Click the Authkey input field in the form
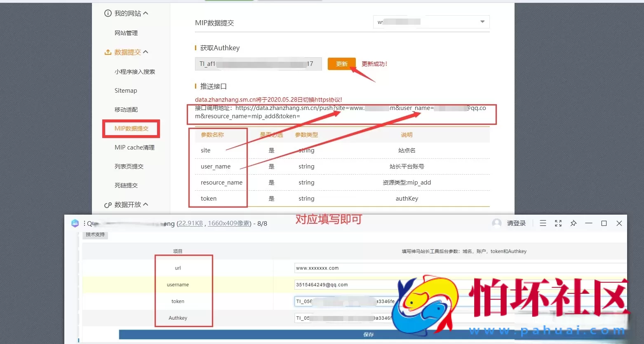 tap(350, 318)
